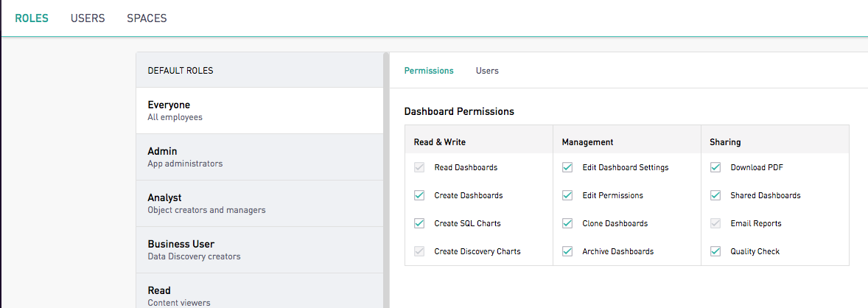The height and width of the screenshot is (308, 868).
Task: Click the roles list vertical scrollbar
Action: coord(386,180)
